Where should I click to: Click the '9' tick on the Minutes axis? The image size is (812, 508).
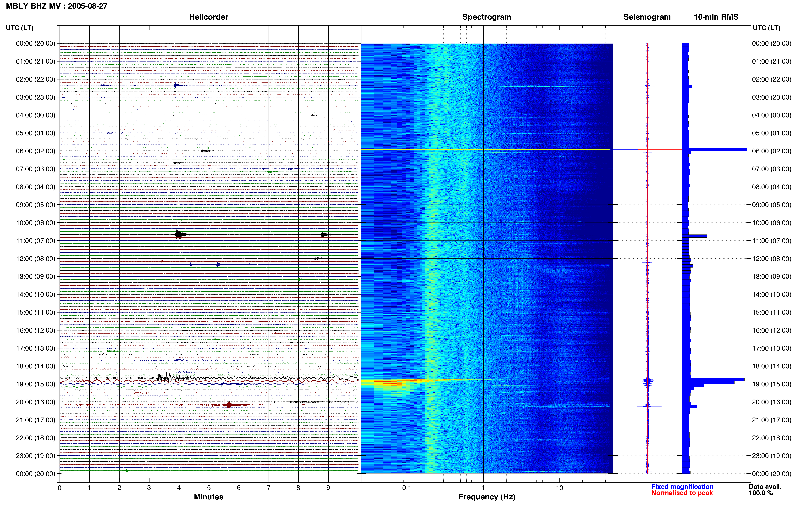[x=328, y=488]
